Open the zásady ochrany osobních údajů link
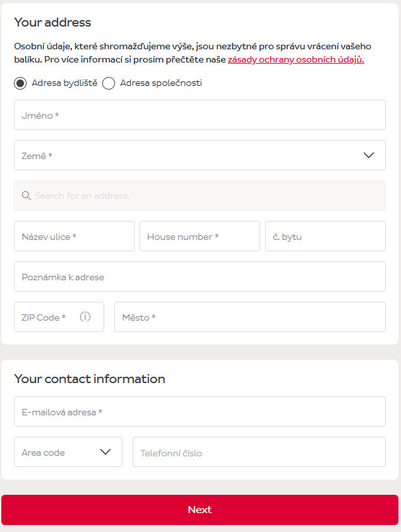Screen dimensions: 401x532 pyautogui.click(x=296, y=60)
